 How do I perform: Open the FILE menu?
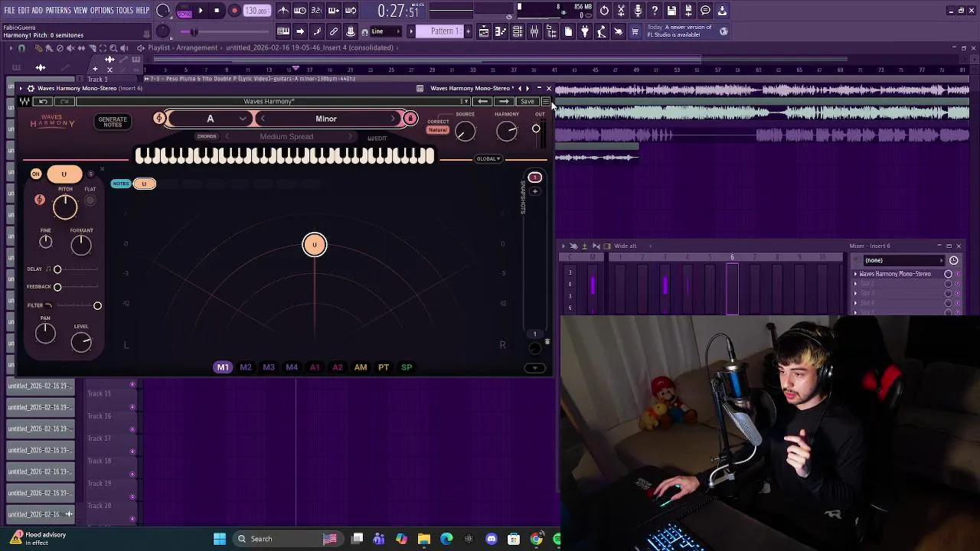[9, 11]
